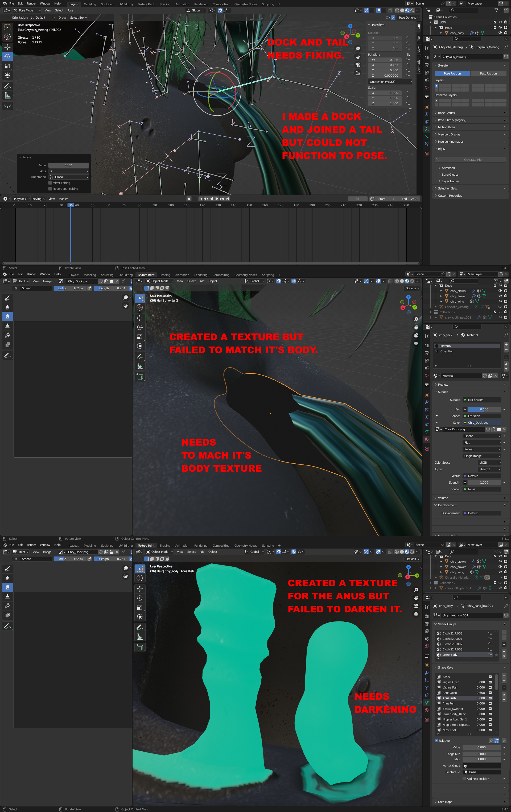Open the Keying menu in timeline
The image size is (511, 812).
click(x=38, y=199)
